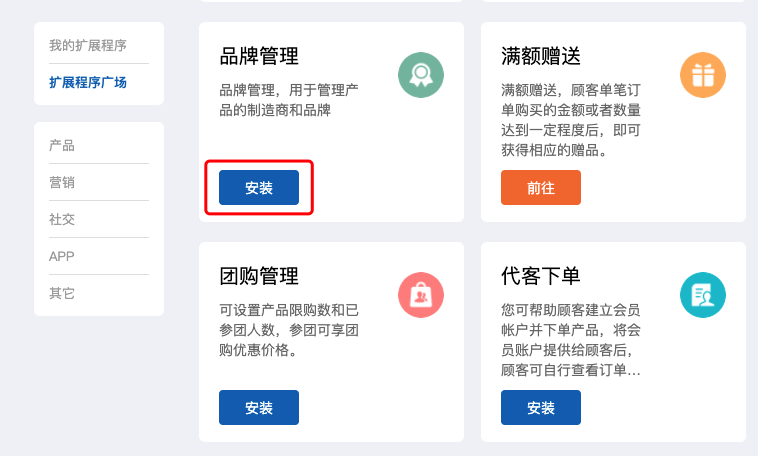Click the 团购管理 card title
This screenshot has height=456, width=758.
tap(259, 276)
